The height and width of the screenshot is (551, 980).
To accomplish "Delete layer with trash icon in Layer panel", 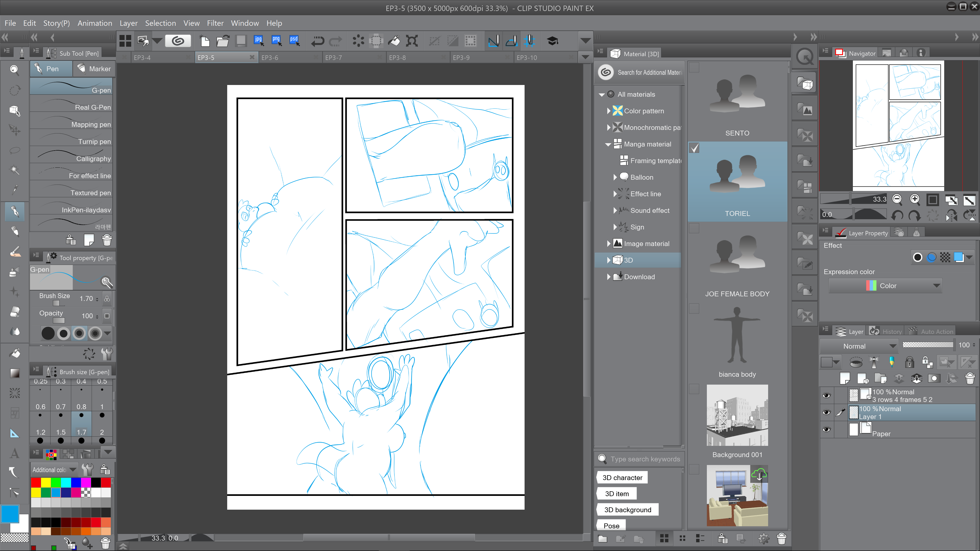I will pyautogui.click(x=970, y=378).
